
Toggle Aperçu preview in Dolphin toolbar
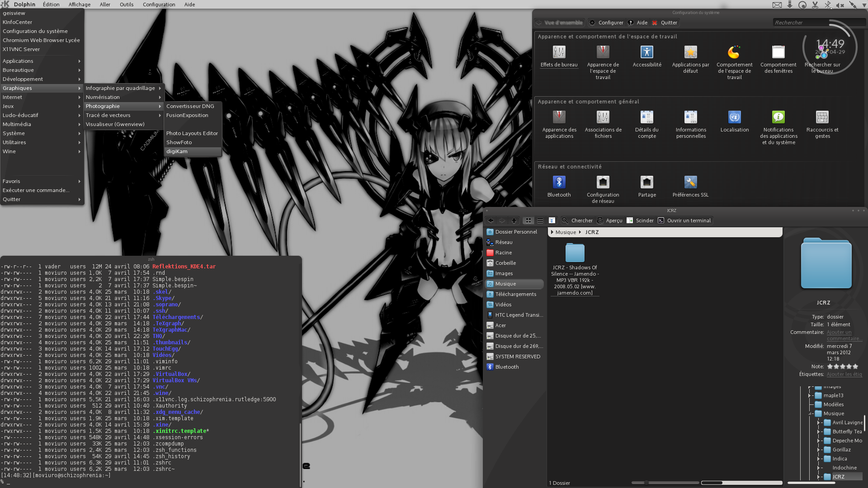[x=609, y=221]
